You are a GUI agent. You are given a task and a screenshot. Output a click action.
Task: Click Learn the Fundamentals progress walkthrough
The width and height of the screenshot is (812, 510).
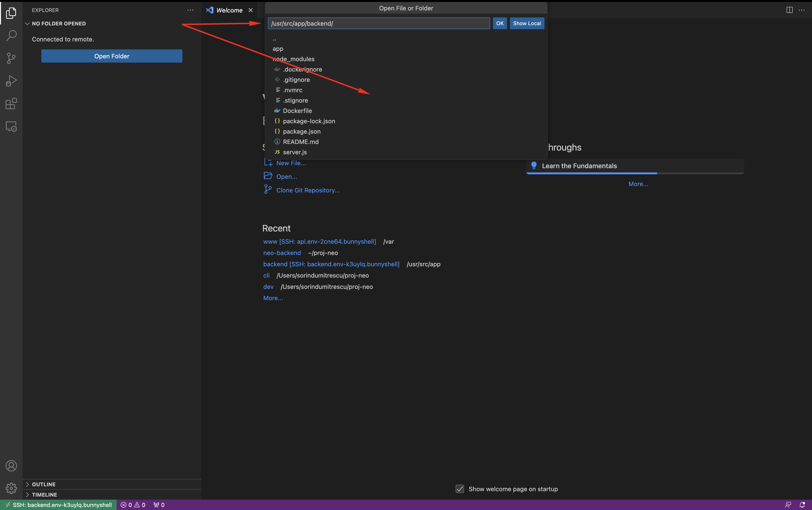coord(579,166)
